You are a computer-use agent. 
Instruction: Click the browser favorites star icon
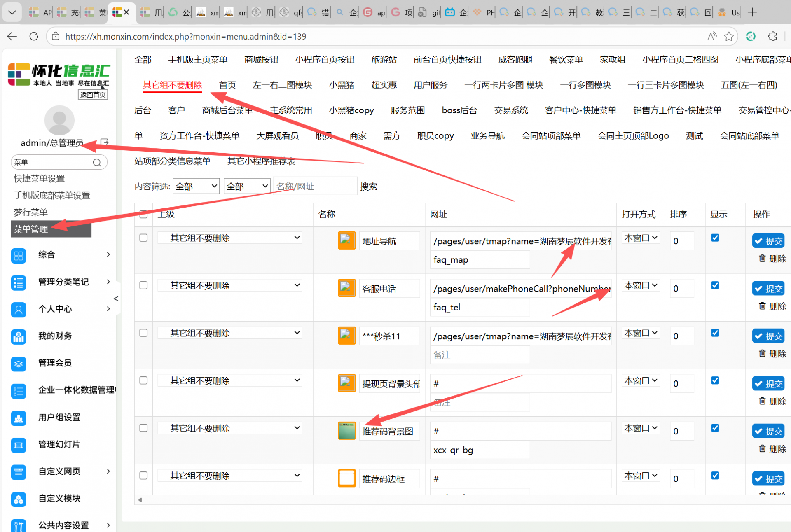[729, 36]
